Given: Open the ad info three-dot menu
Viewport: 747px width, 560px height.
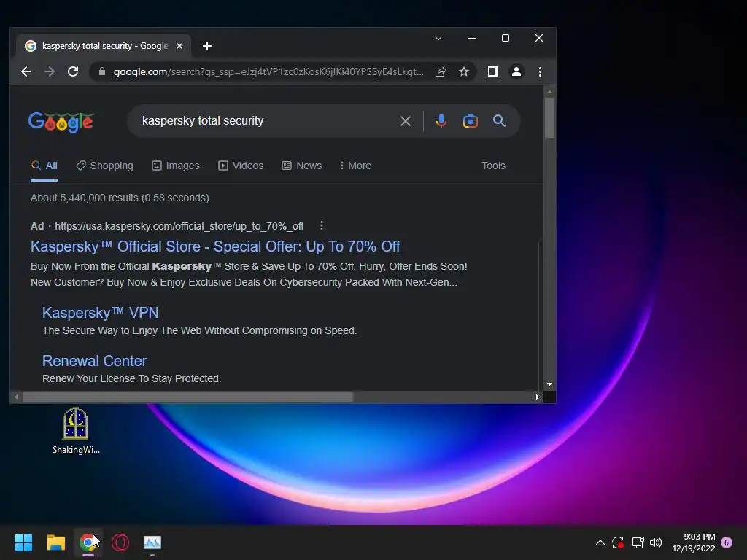Looking at the screenshot, I should (322, 225).
